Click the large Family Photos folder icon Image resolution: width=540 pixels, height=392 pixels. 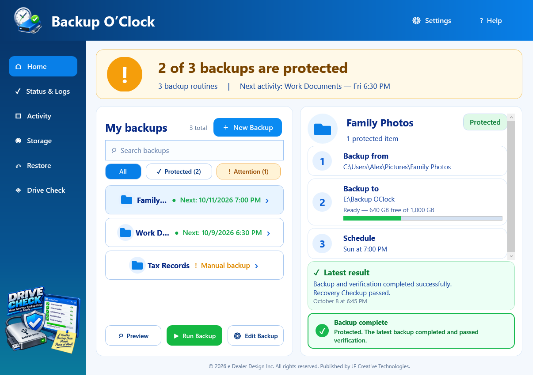323,129
